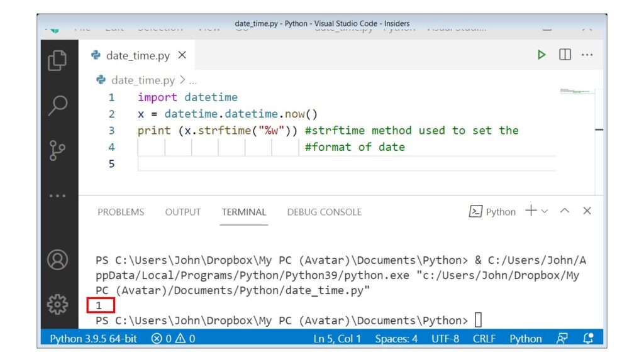Run Python file with play button
The height and width of the screenshot is (362, 644).
541,55
